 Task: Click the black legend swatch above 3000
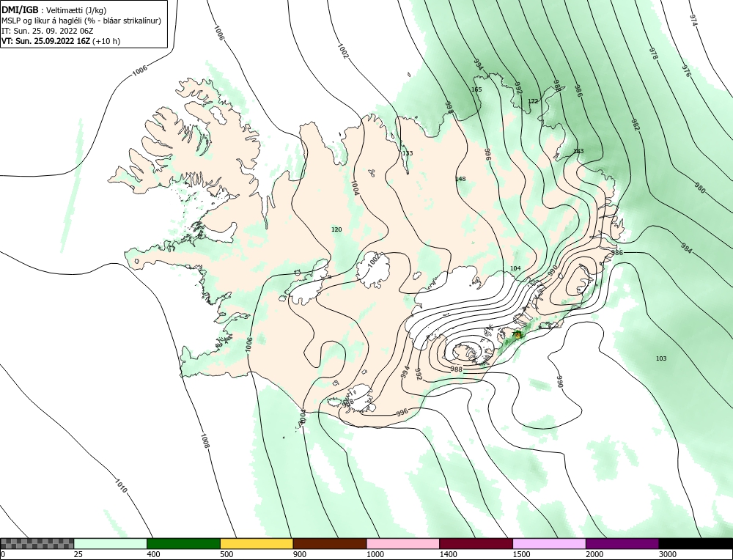click(696, 544)
